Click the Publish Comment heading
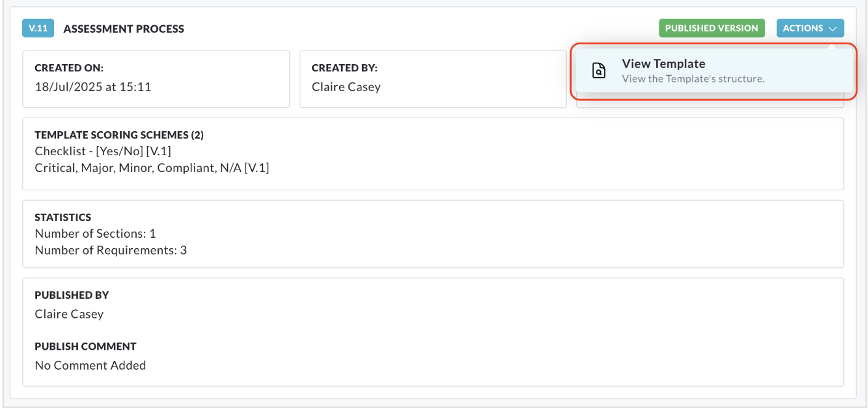Image resolution: width=868 pixels, height=409 pixels. click(86, 346)
